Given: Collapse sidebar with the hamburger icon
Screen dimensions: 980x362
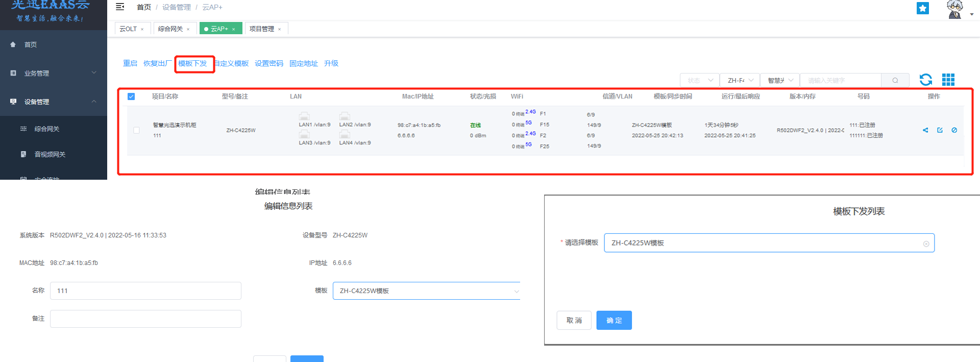Looking at the screenshot, I should (x=120, y=7).
